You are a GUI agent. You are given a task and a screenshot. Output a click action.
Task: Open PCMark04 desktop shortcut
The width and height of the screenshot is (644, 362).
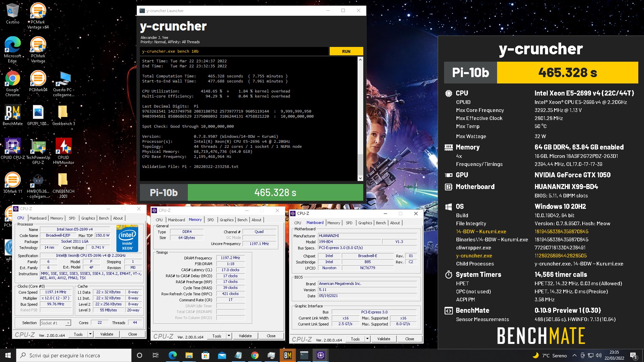click(38, 81)
